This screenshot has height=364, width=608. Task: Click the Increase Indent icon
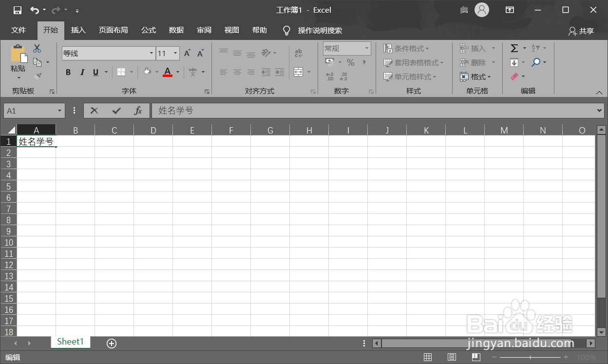click(x=280, y=72)
